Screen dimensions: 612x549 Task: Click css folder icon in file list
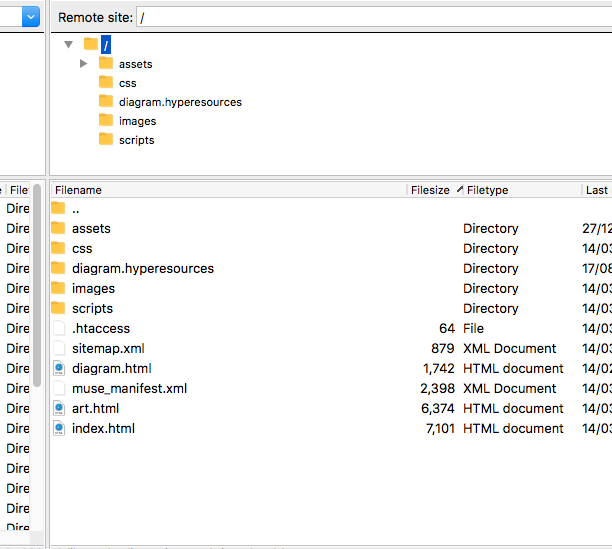click(58, 248)
